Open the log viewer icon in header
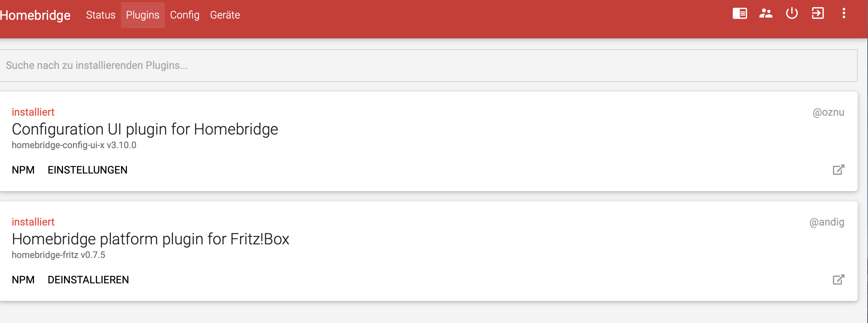Image resolution: width=868 pixels, height=323 pixels. (740, 13)
